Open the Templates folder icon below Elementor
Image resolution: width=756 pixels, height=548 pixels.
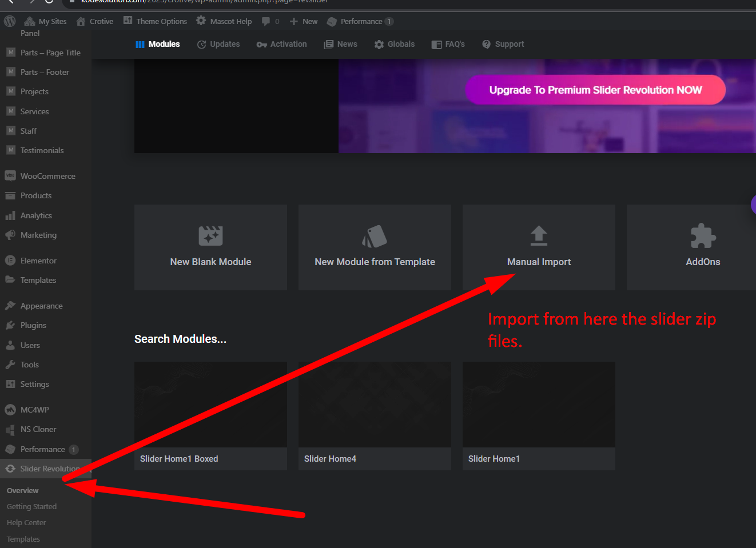(x=10, y=280)
